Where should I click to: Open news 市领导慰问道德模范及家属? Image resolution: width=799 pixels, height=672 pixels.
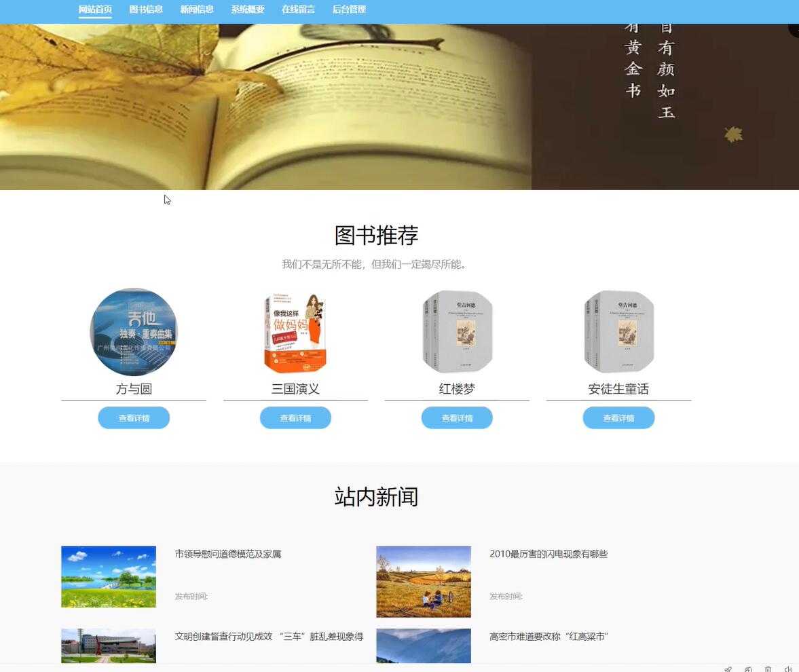click(227, 554)
